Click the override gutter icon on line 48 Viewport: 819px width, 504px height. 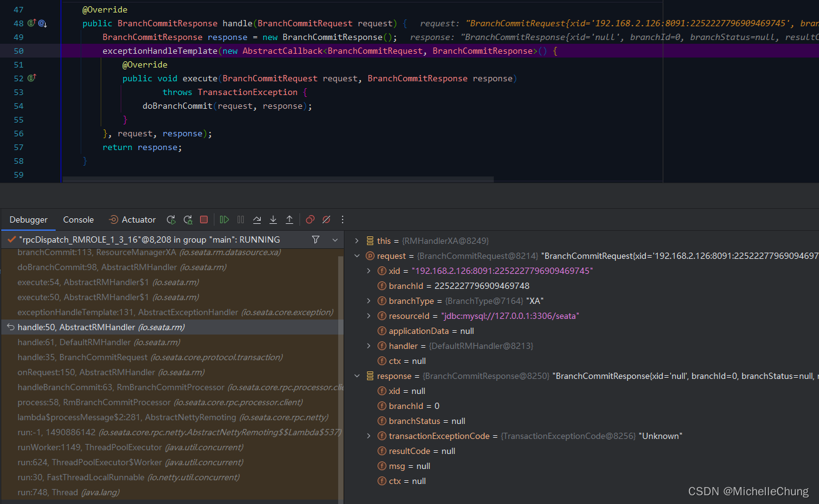[31, 23]
